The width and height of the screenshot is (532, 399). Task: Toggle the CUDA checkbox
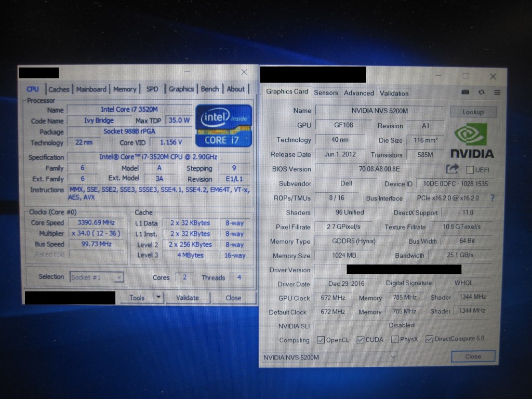point(361,339)
